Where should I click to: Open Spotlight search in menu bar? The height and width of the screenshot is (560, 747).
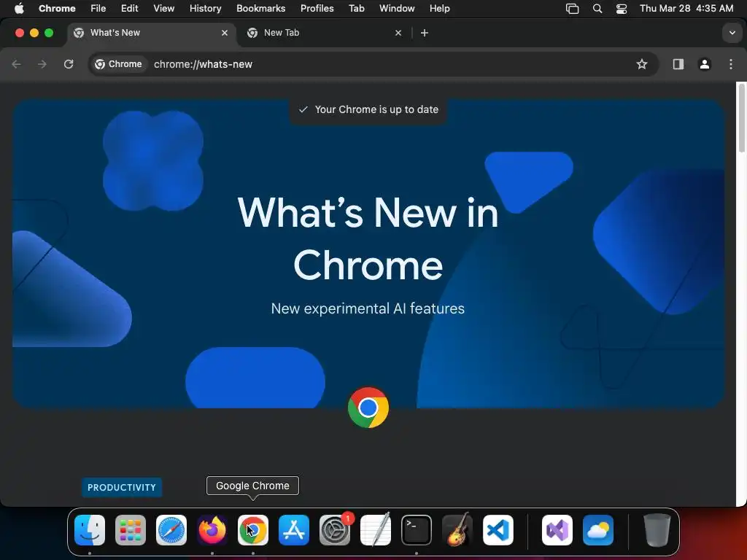coord(597,9)
